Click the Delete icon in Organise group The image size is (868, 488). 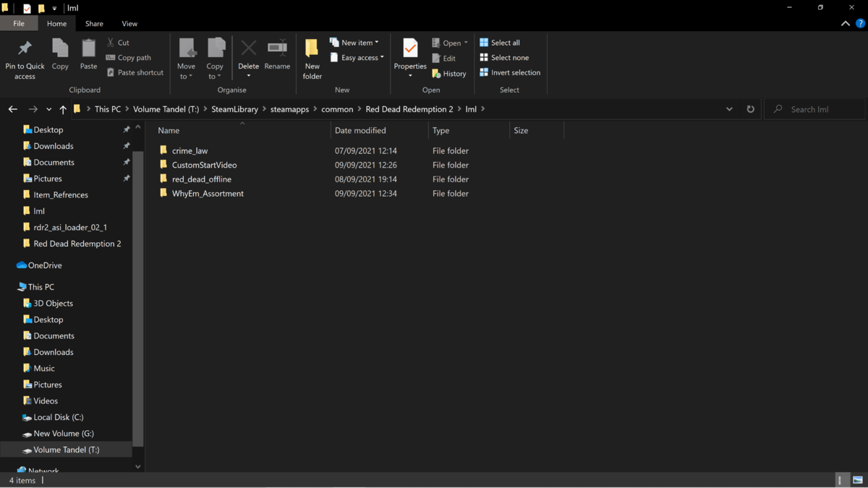pyautogui.click(x=248, y=49)
